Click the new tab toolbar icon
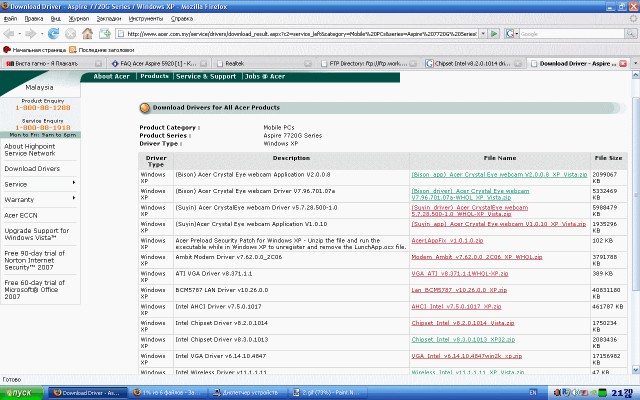This screenshot has height=400, width=640. (105, 34)
